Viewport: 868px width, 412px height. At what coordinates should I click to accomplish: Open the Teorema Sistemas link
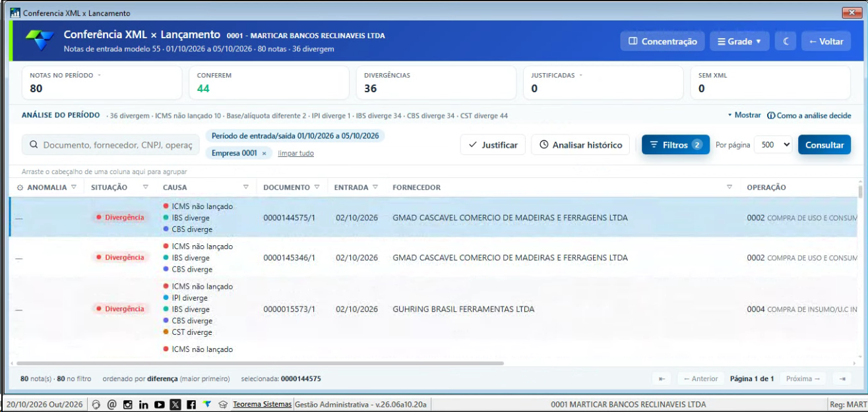(x=262, y=404)
